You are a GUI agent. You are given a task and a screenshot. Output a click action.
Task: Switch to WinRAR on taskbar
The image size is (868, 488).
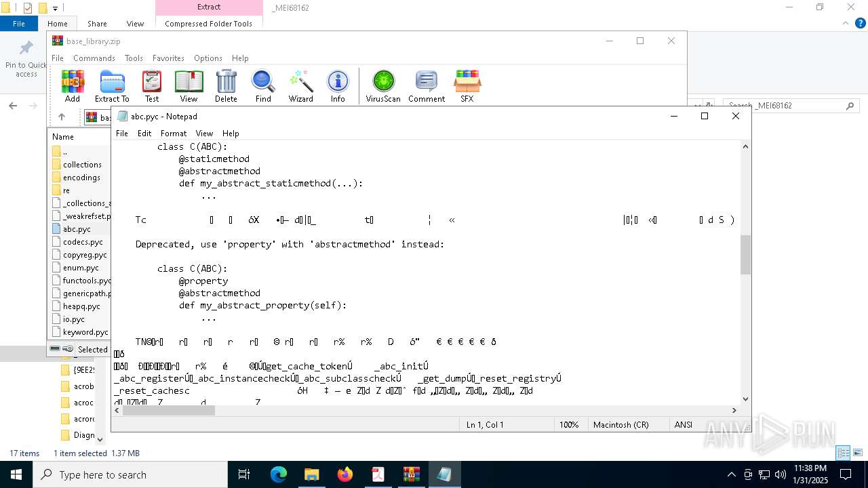coord(411,474)
